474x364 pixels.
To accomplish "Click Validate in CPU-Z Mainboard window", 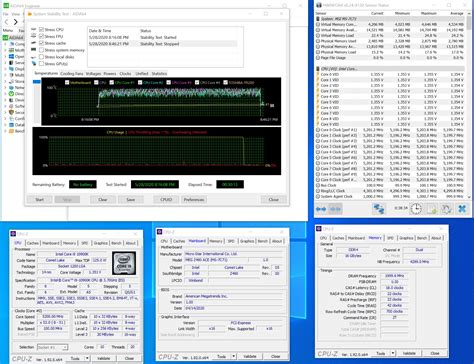I will point(250,356).
